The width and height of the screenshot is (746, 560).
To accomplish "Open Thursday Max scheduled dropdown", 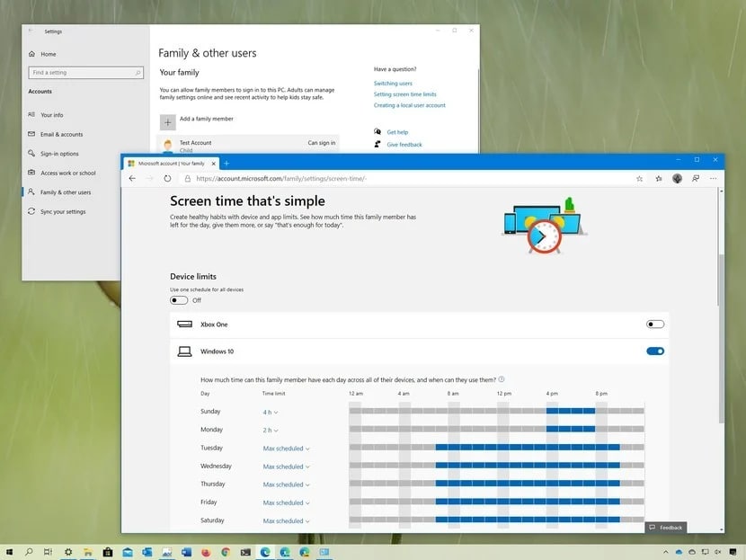I will tap(286, 484).
